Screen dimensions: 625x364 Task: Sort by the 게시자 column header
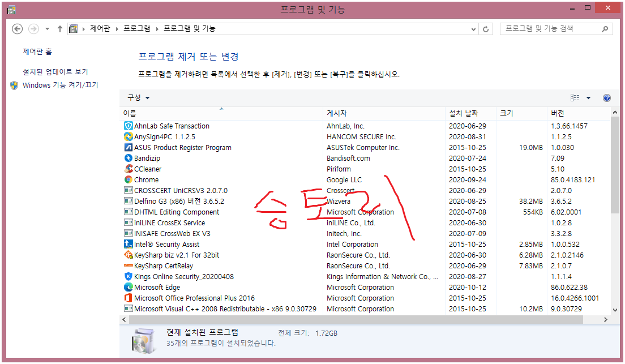tap(384, 113)
